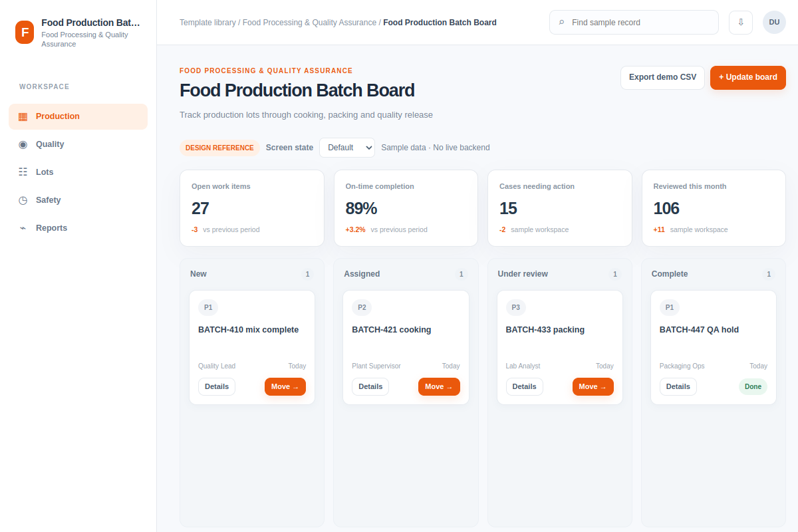Click the 'Assigned' column heading
The width and height of the screenshot is (798, 532).
coord(362,274)
